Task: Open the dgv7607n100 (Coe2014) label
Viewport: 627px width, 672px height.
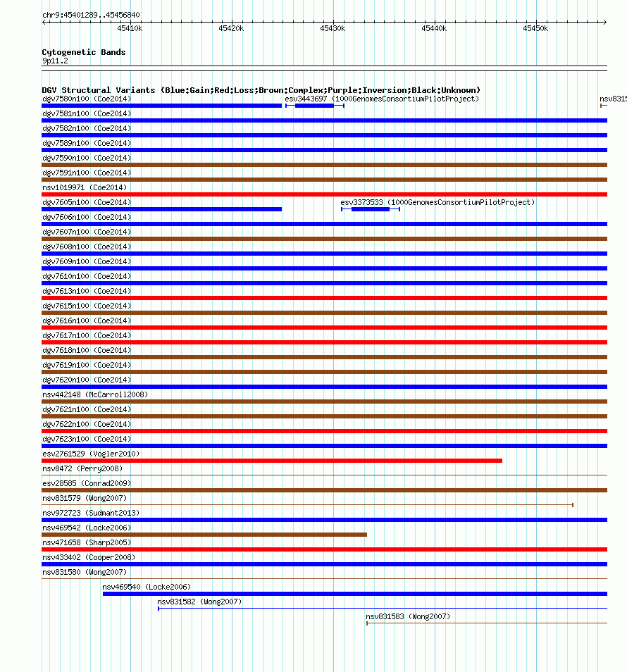Action: (87, 232)
